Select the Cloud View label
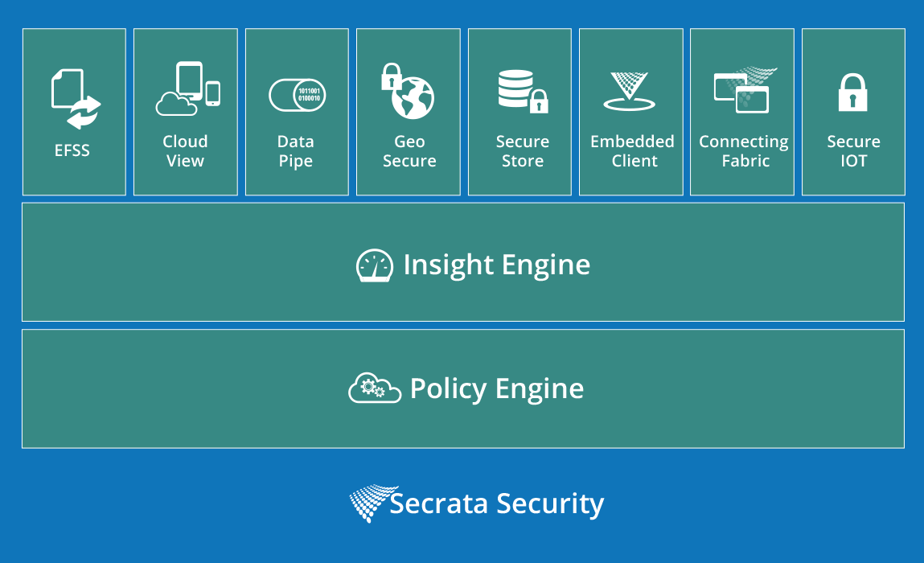The width and height of the screenshot is (924, 563). (x=185, y=151)
